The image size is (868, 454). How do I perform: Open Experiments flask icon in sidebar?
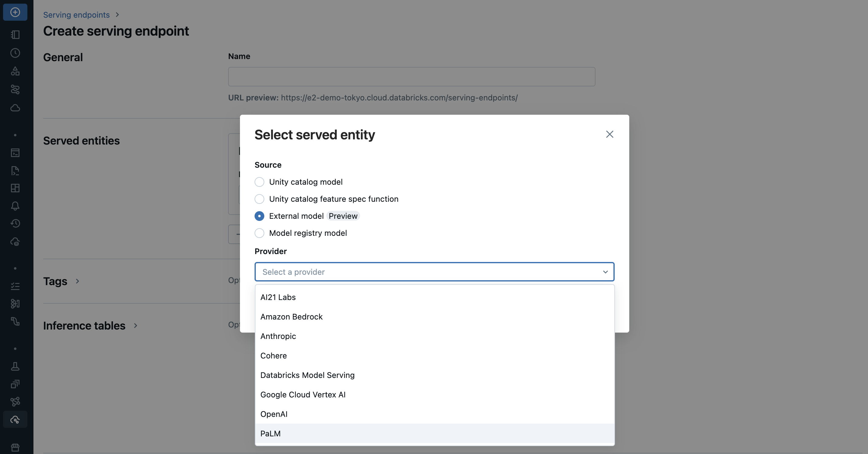pos(15,366)
